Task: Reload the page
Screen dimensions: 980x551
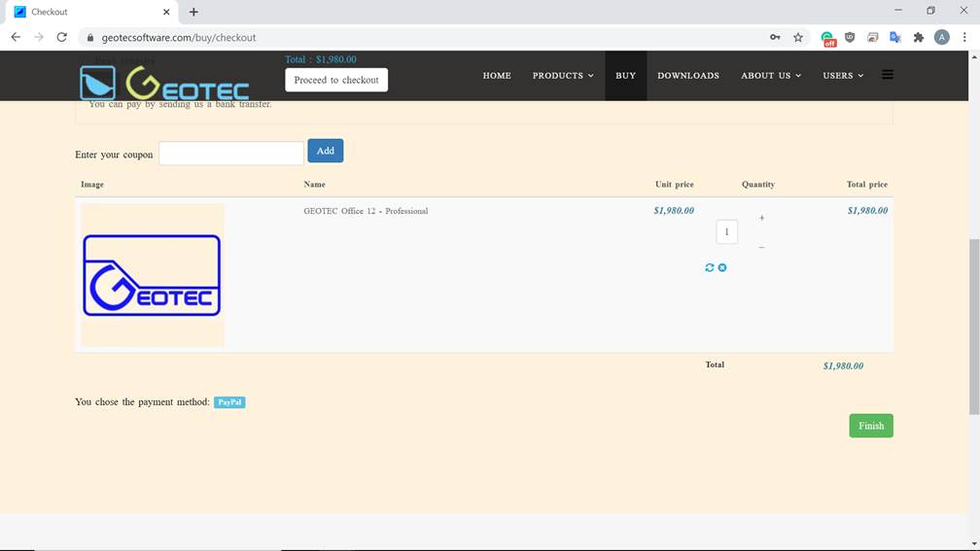Action: tap(61, 38)
